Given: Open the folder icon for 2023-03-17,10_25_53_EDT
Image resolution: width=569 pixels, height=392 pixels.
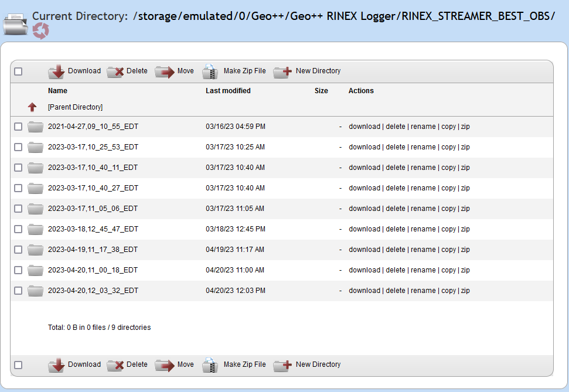Looking at the screenshot, I should click(x=35, y=147).
